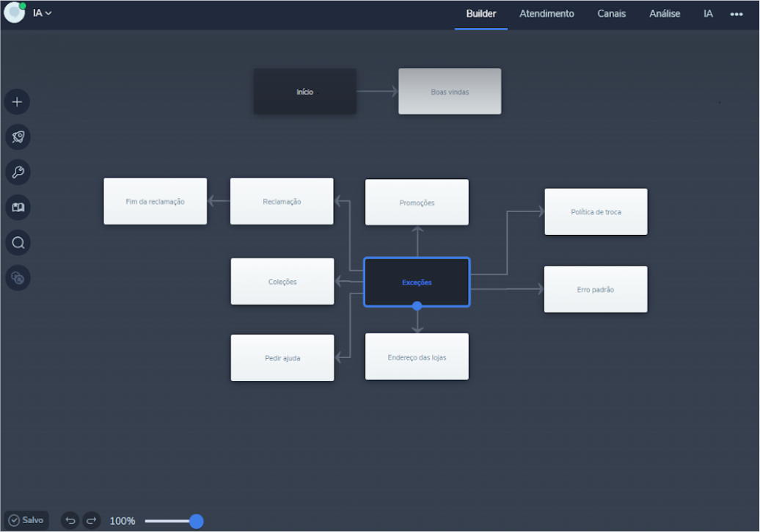Image resolution: width=760 pixels, height=532 pixels.
Task: Open the book documentation icon
Action: (x=17, y=208)
